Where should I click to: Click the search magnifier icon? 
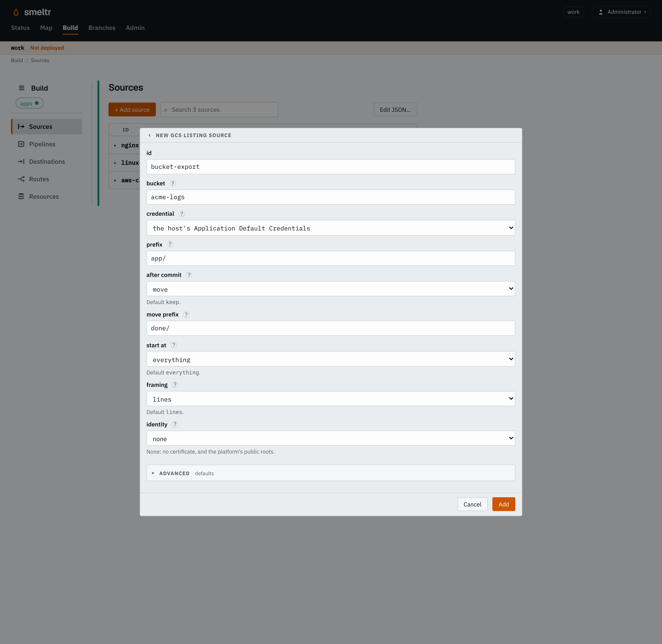click(166, 110)
